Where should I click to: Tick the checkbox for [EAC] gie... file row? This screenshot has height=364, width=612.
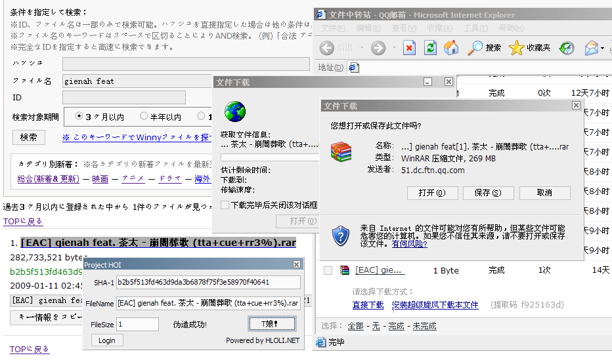328,270
